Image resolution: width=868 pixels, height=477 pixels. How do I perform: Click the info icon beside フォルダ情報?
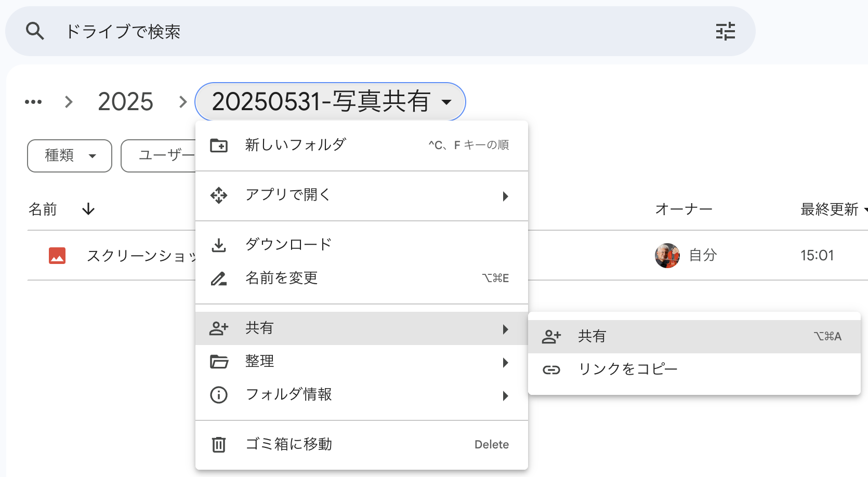(219, 395)
